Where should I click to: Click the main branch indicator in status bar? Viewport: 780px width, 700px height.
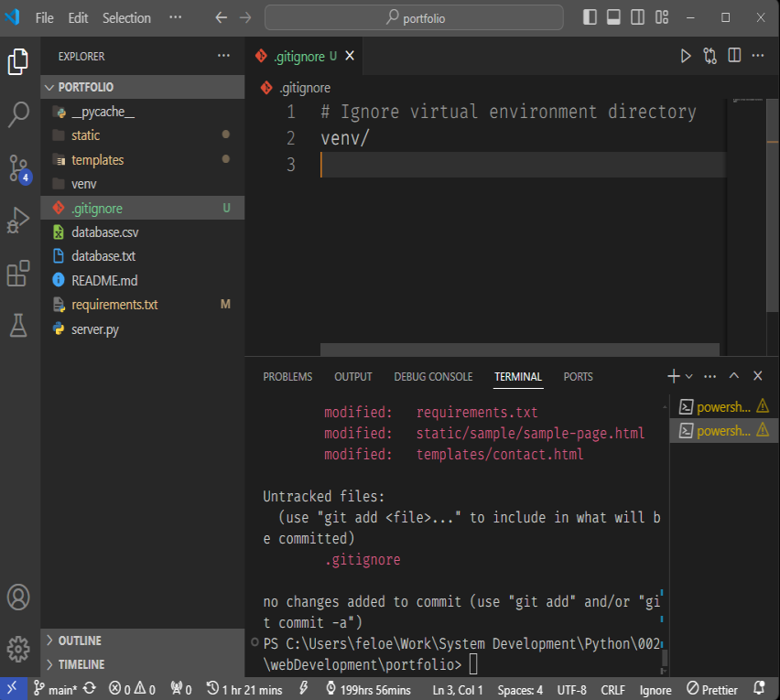[54, 689]
